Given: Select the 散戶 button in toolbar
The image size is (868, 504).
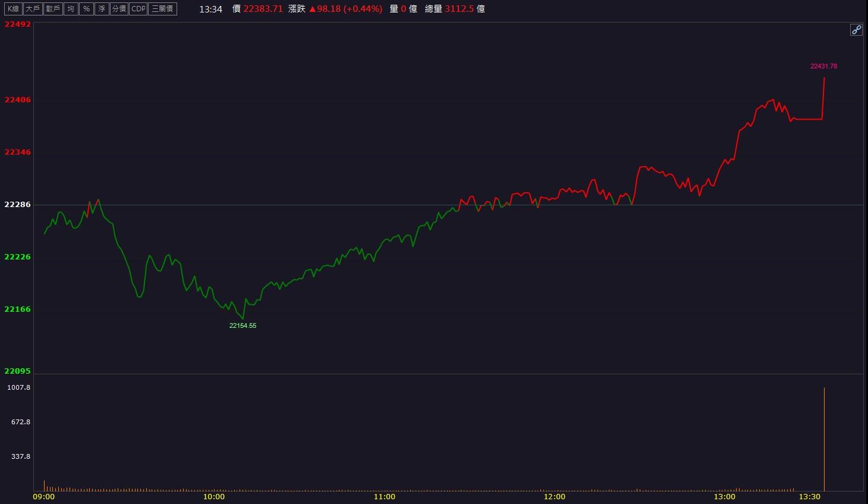Looking at the screenshot, I should click(52, 9).
